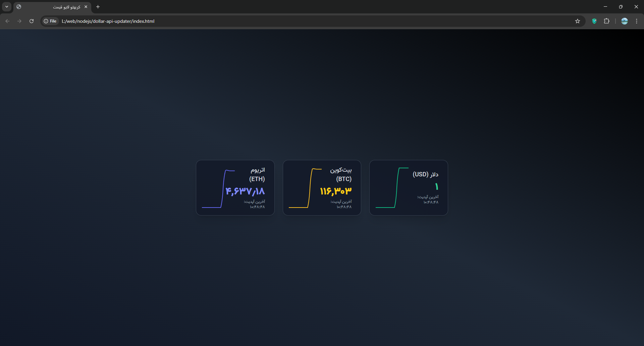The width and height of the screenshot is (644, 346).
Task: Reload the current page
Action: click(x=32, y=21)
